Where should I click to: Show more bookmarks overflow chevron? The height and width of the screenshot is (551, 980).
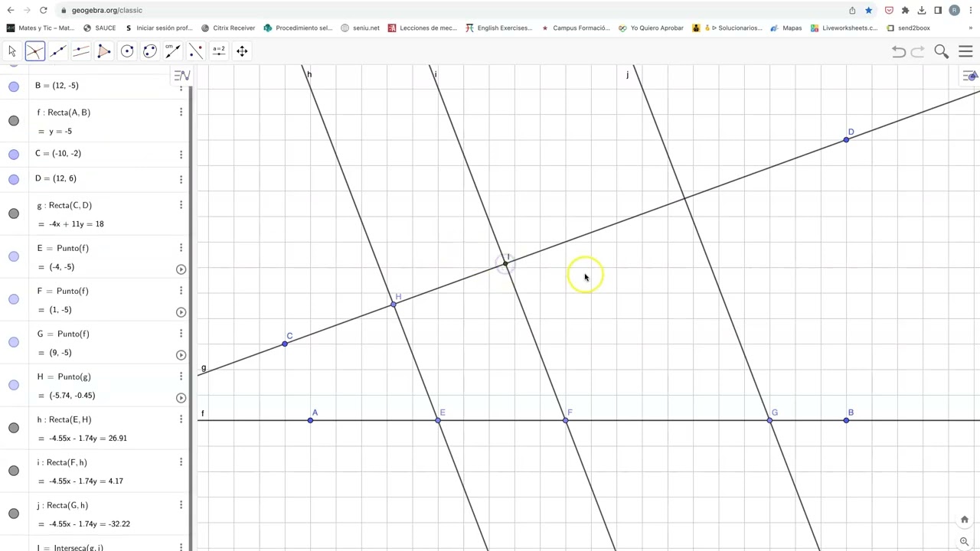point(972,28)
